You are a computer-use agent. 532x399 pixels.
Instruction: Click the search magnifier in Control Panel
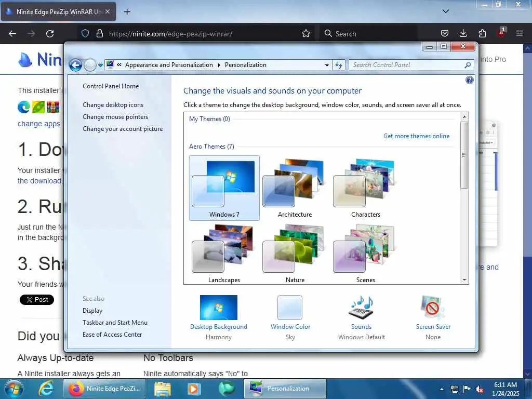pyautogui.click(x=468, y=65)
